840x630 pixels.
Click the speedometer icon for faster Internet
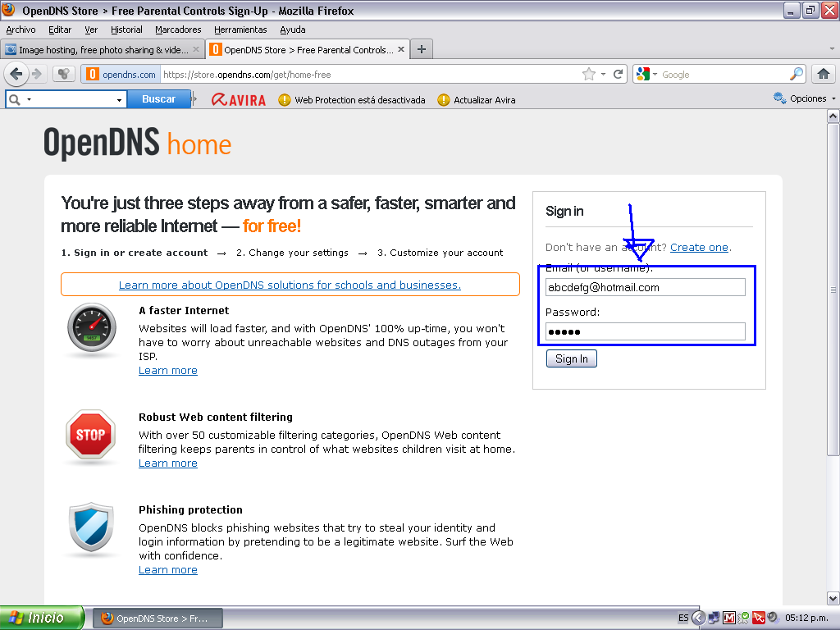(x=92, y=327)
